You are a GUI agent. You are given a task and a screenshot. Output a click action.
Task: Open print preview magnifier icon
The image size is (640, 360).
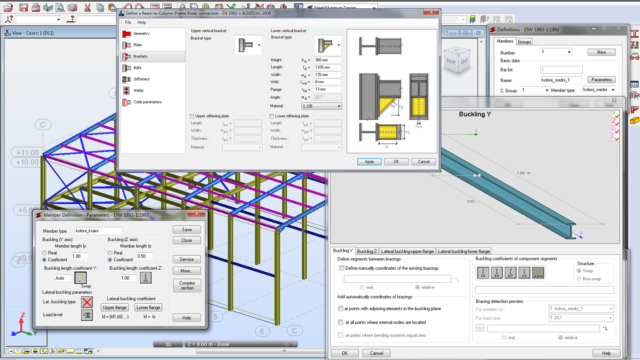(60, 7)
